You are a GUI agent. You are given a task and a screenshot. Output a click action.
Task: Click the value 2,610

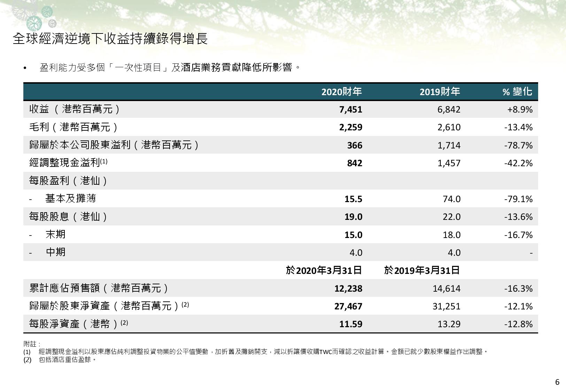pos(449,127)
